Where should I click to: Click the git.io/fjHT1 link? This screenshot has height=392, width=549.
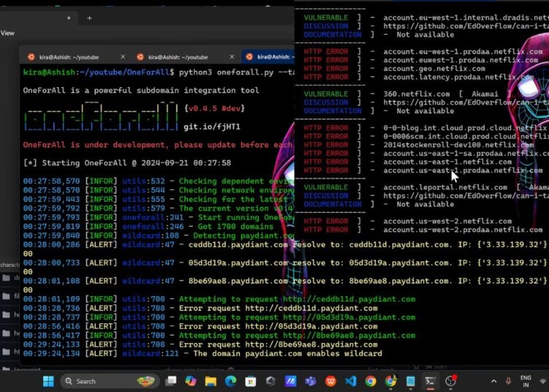(212, 127)
